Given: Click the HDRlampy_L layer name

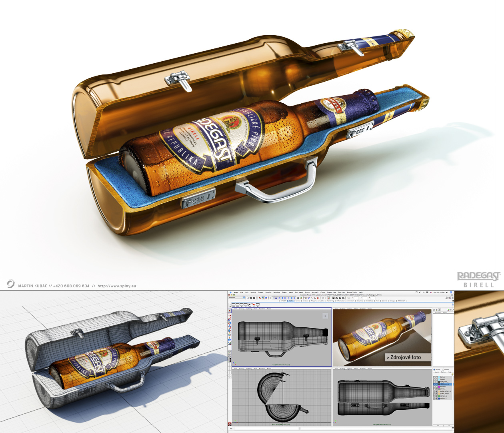Looking at the screenshot, I should point(444,384).
